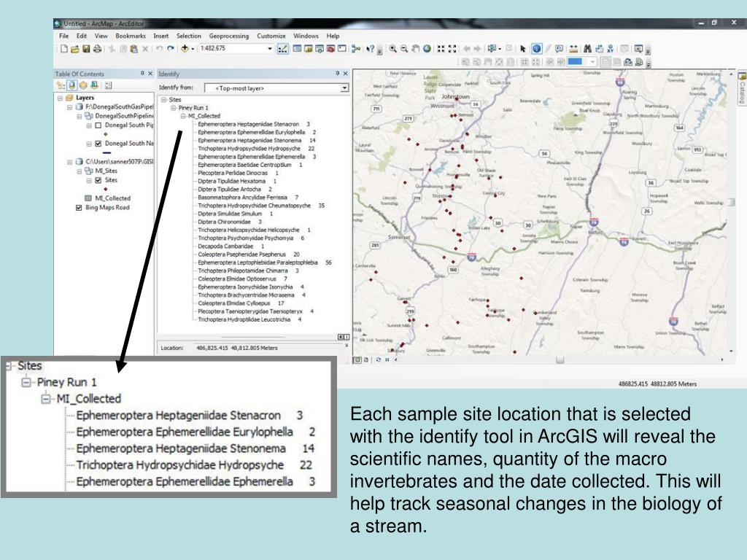Screen dimensions: 747x560
Task: Click the Go To XY icon
Action: pyautogui.click(x=611, y=49)
